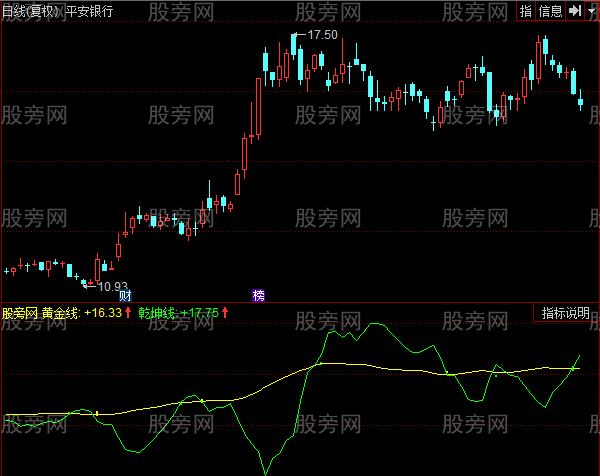Click the red up arrow after 16.33
600x476 pixels.
point(128,313)
